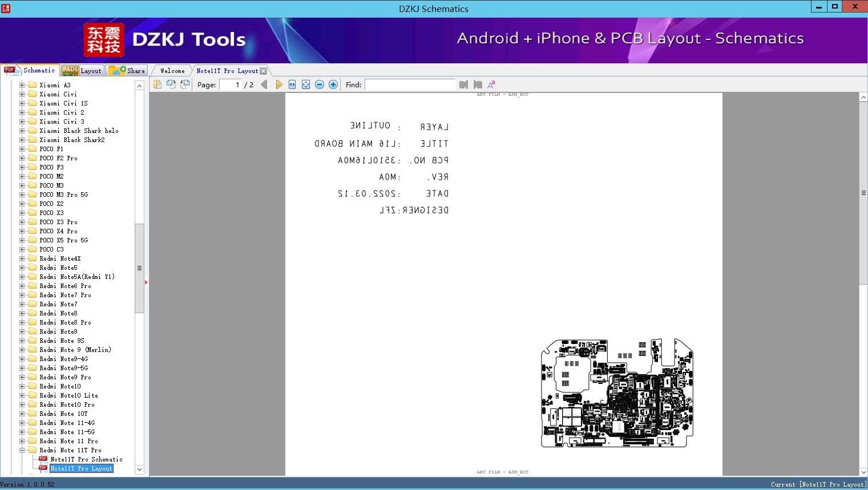Click the folder icon beside Redmi Note8 Pro
Image resolution: width=868 pixels, height=490 pixels.
coord(33,322)
